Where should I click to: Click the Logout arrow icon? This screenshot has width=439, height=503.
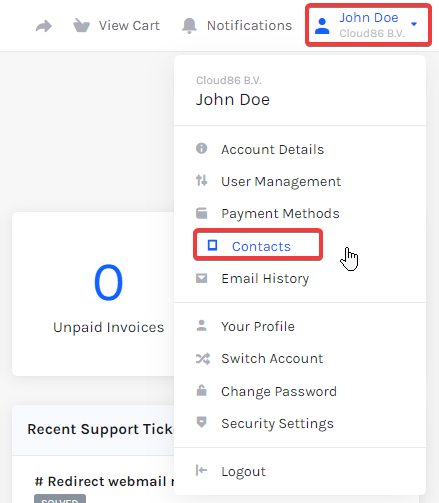click(x=201, y=470)
